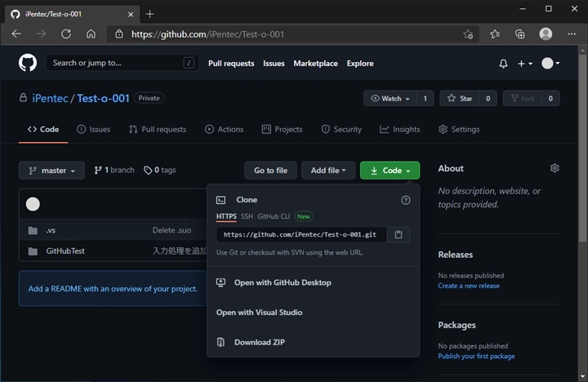Open the browser favorites list icon

point(495,34)
